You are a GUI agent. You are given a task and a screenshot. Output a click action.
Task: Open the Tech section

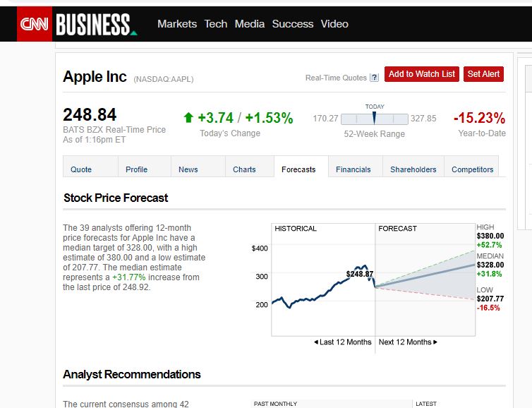click(216, 24)
